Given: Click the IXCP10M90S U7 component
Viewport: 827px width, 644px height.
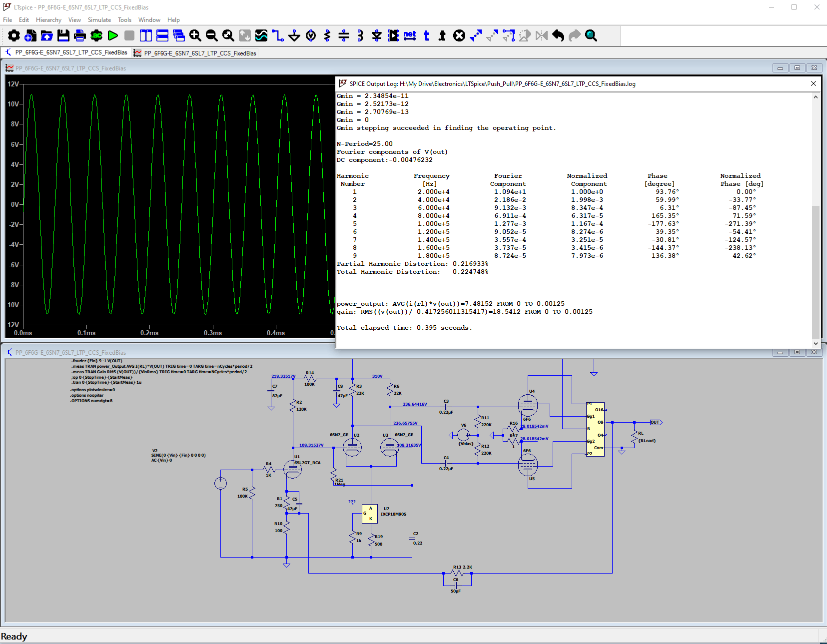Looking at the screenshot, I should click(370, 514).
